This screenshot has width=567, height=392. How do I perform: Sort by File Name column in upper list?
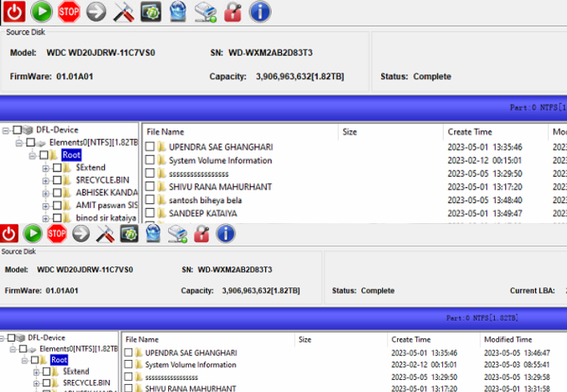(x=240, y=132)
